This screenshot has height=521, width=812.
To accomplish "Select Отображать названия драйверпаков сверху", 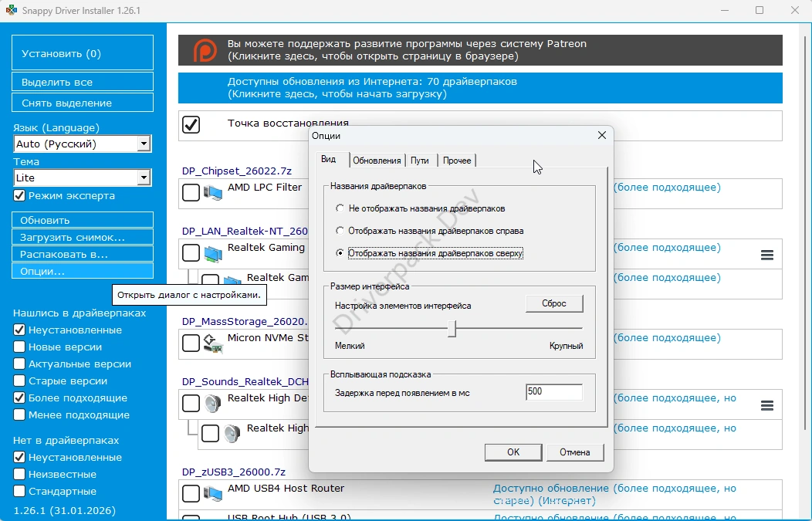I will 340,252.
